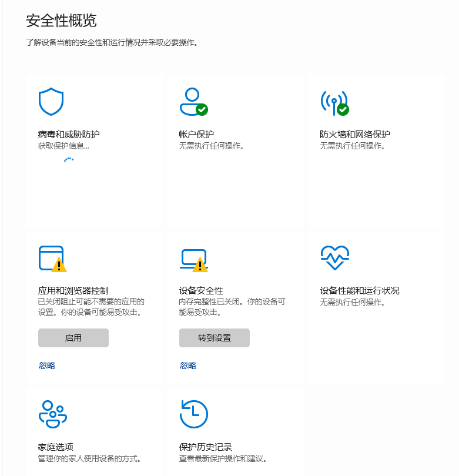Open 病毒和威胁防护 title
The width and height of the screenshot is (459, 476).
pos(69,134)
